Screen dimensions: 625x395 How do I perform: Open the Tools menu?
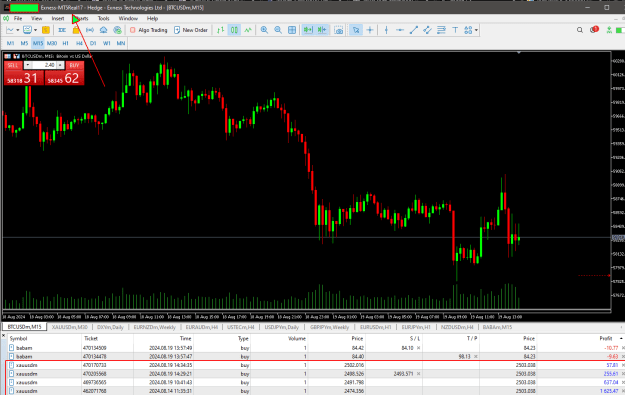(x=103, y=18)
